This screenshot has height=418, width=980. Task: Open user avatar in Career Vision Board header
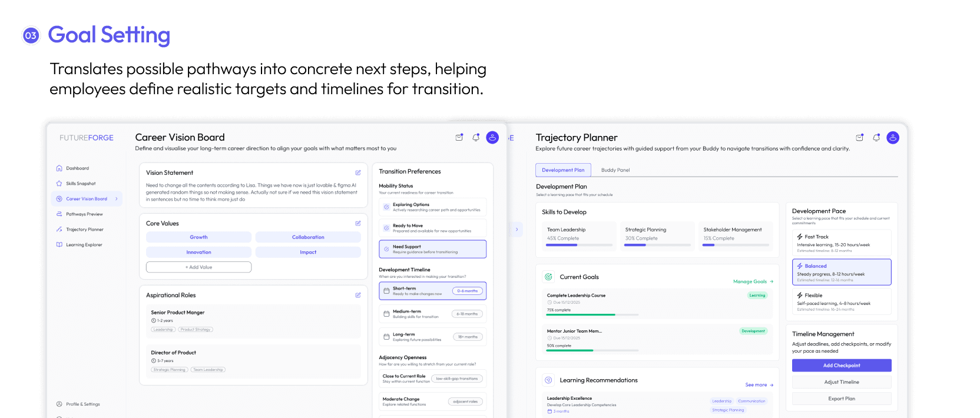pos(493,138)
